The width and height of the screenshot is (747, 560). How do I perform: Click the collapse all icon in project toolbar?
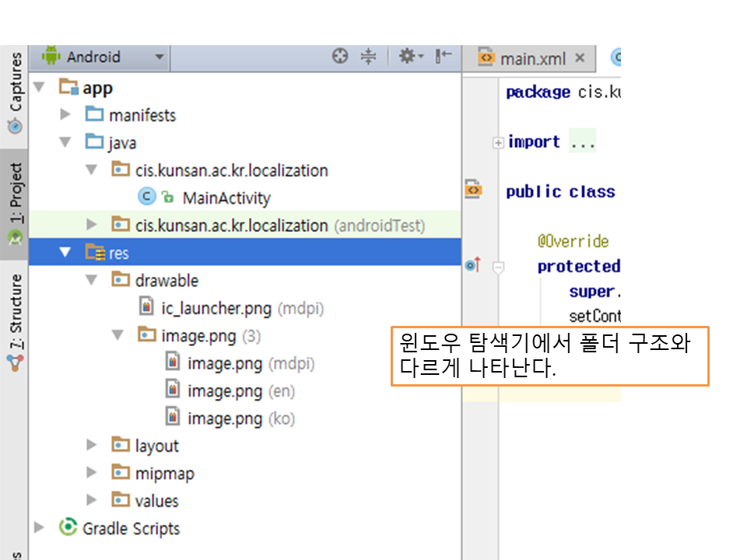(x=368, y=56)
